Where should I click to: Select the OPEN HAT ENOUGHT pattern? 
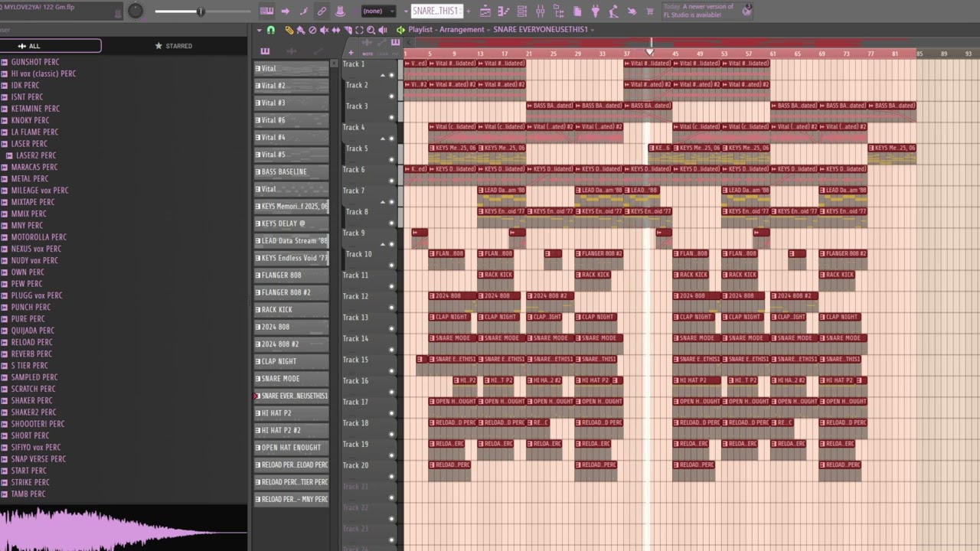[292, 448]
